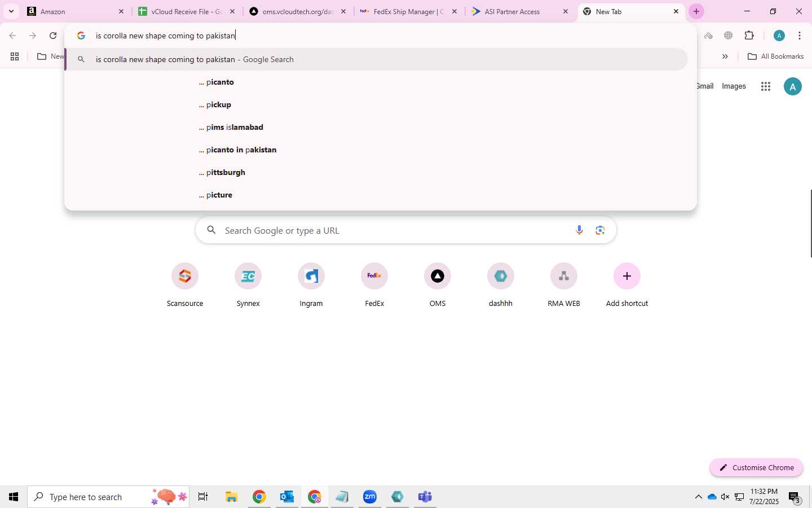The height and width of the screenshot is (508, 812).
Task: Open Chrome three-dot menu
Action: point(800,36)
